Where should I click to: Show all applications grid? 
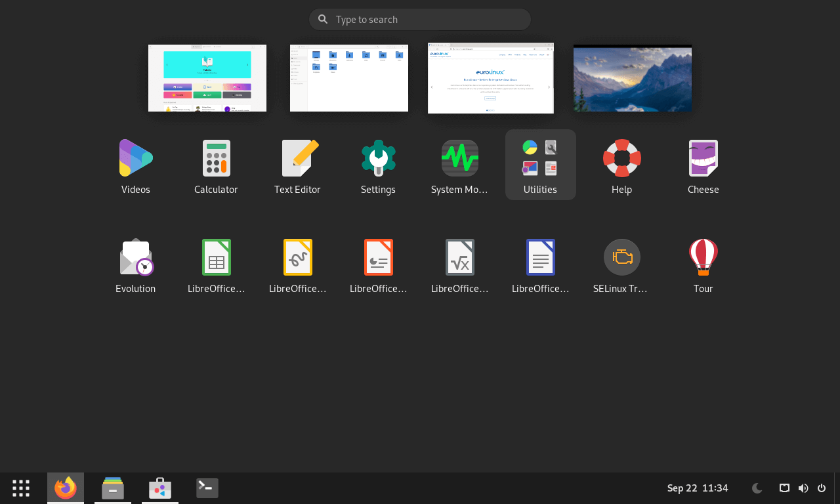coord(20,488)
